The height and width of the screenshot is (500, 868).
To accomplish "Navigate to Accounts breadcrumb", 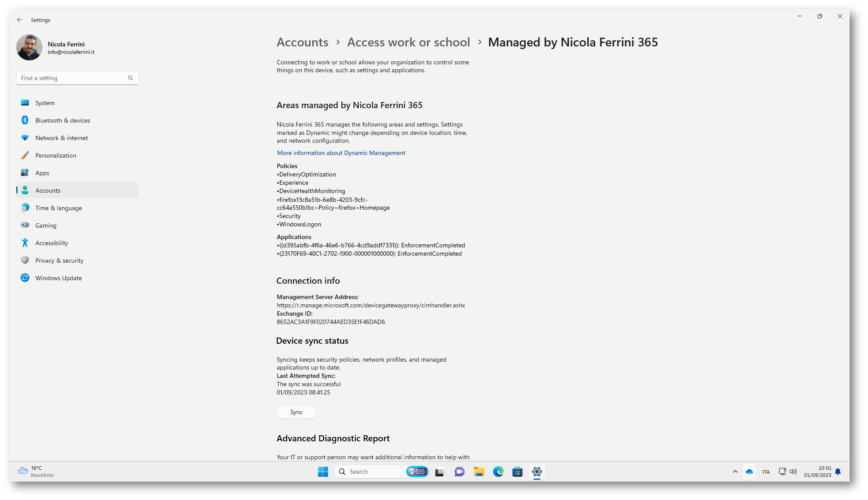I will click(302, 42).
